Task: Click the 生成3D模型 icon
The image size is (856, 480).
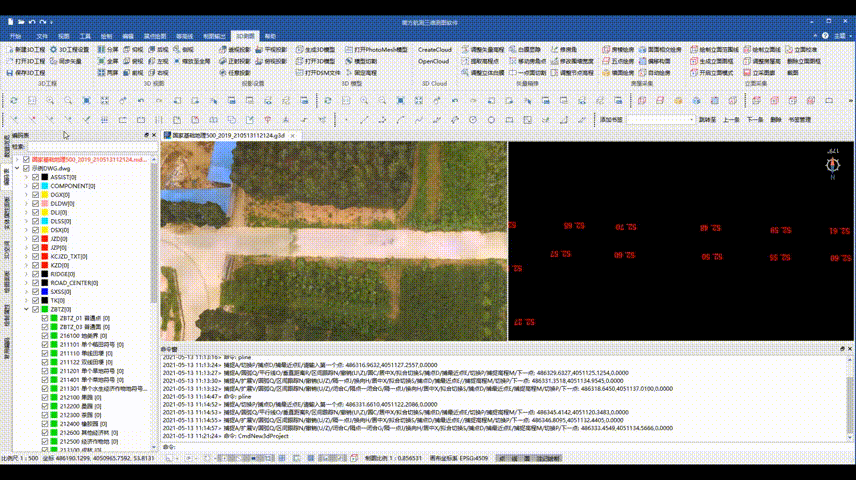Action: click(300, 49)
